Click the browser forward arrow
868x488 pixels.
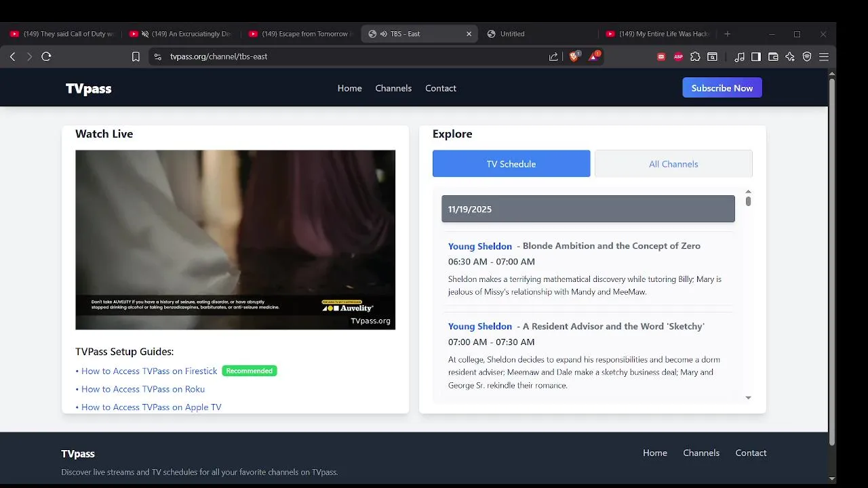(x=29, y=57)
